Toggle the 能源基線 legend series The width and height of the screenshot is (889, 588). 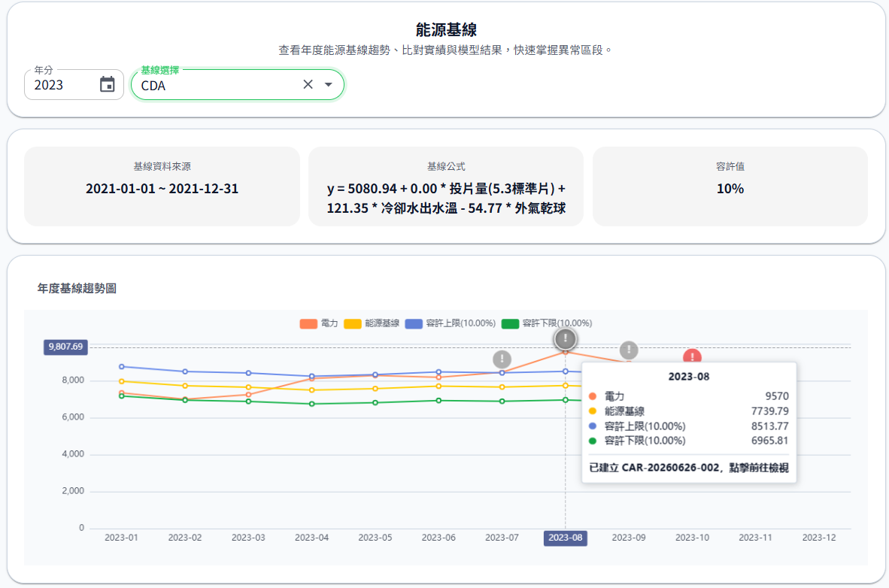372,323
